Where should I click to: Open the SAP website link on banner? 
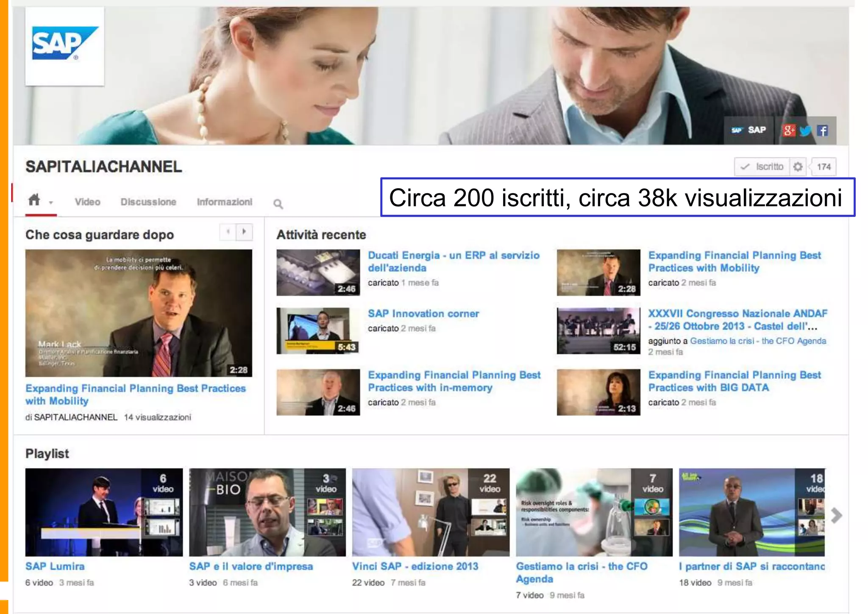tap(749, 130)
